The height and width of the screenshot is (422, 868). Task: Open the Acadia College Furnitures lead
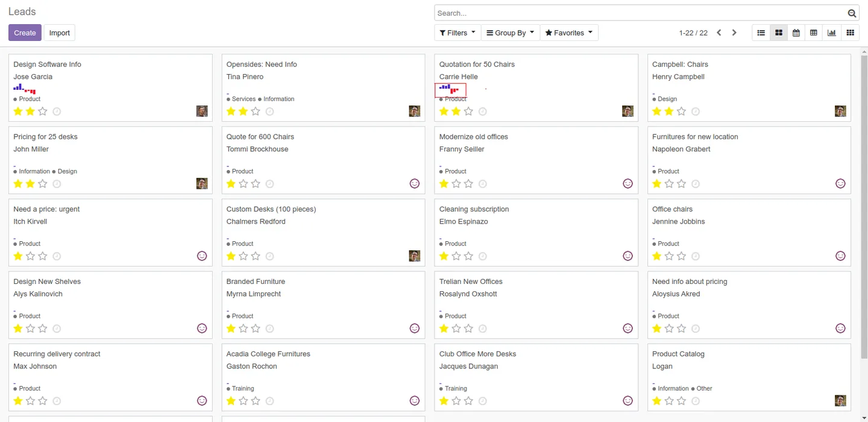pyautogui.click(x=268, y=354)
